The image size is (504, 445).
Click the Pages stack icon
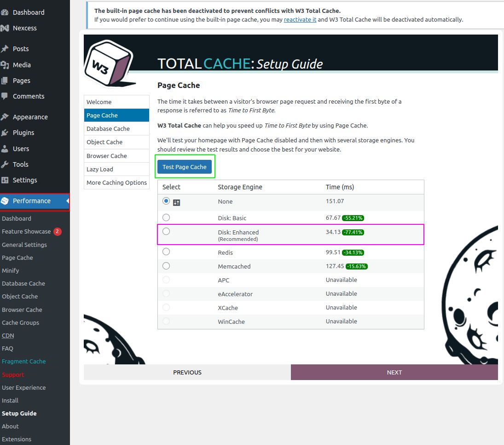[5, 81]
